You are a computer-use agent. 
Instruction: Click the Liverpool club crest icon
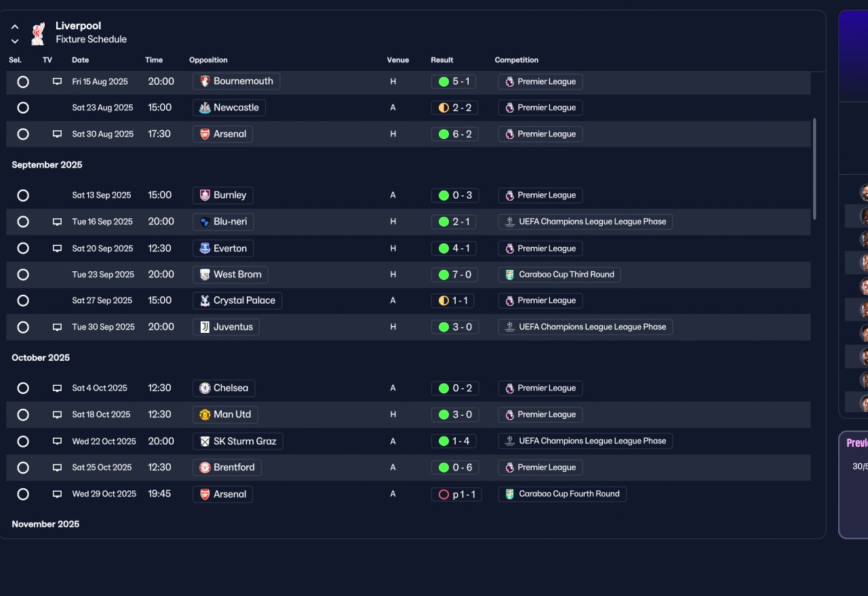pos(38,33)
